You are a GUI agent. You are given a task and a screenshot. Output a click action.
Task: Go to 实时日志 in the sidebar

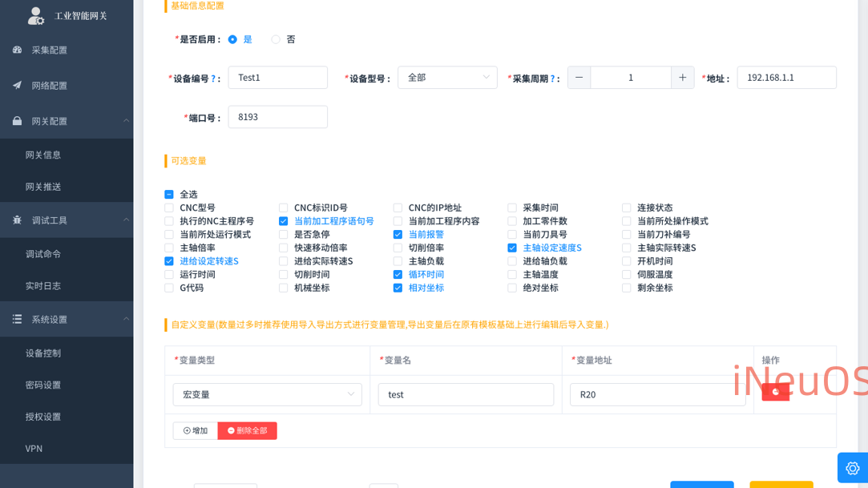(43, 285)
